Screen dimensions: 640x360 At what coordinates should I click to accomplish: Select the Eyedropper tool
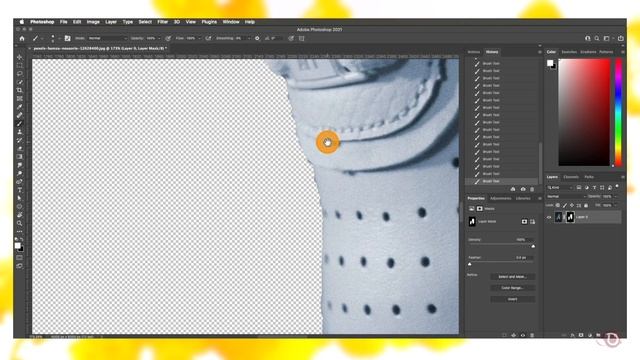tap(20, 107)
